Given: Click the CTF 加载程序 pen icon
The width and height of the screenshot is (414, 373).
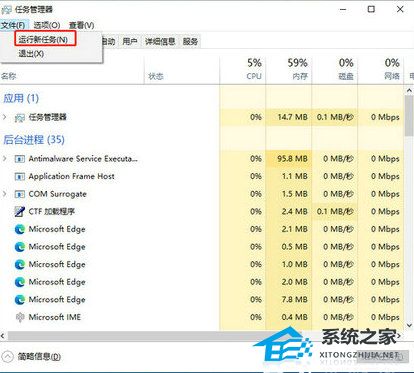Looking at the screenshot, I should coord(20,211).
